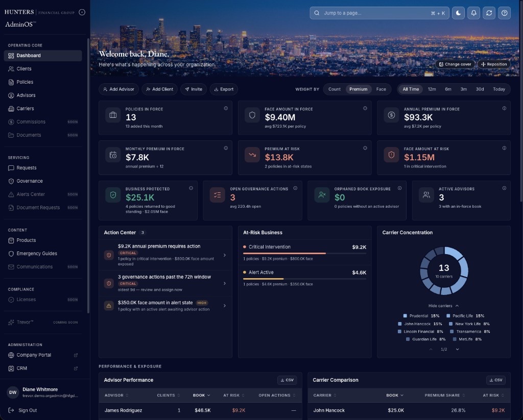Export the dashboard data
The width and height of the screenshot is (523, 420).
coord(224,89)
